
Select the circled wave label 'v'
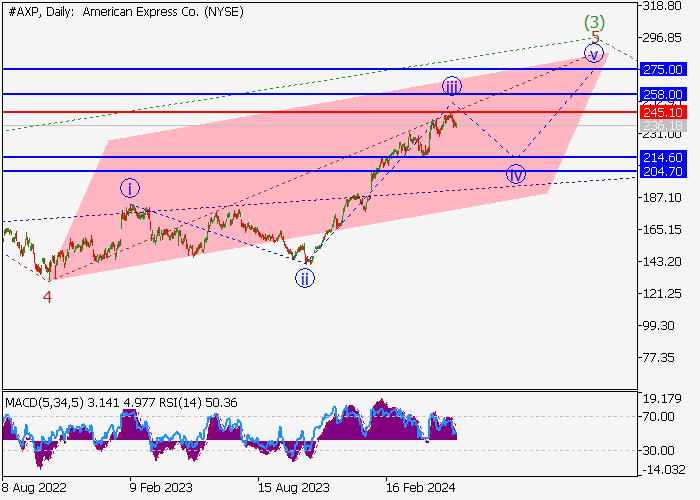pyautogui.click(x=594, y=54)
